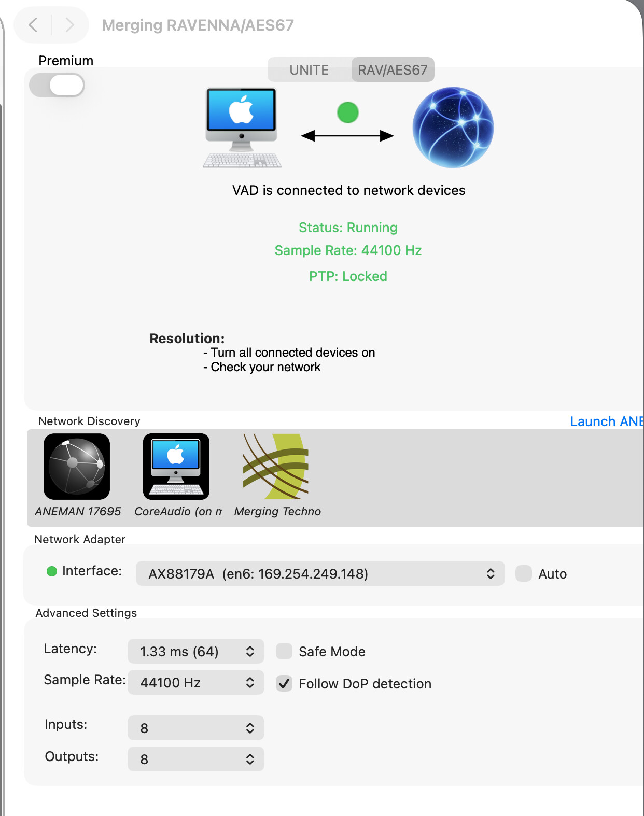Click the 'Inputs:' label

click(66, 724)
